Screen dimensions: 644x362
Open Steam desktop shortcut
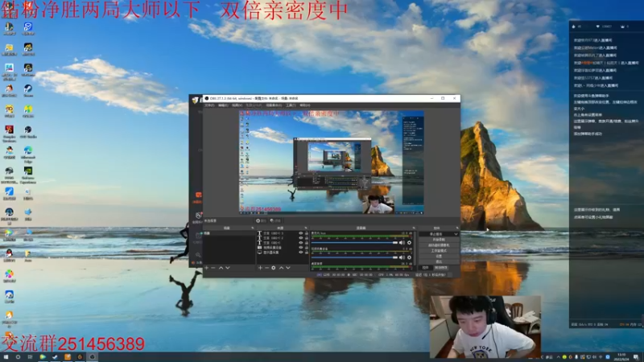click(28, 90)
